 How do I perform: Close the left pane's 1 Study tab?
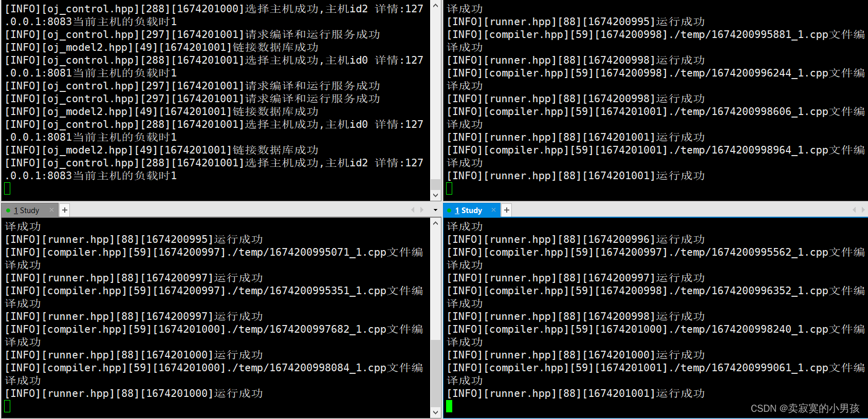pyautogui.click(x=51, y=210)
